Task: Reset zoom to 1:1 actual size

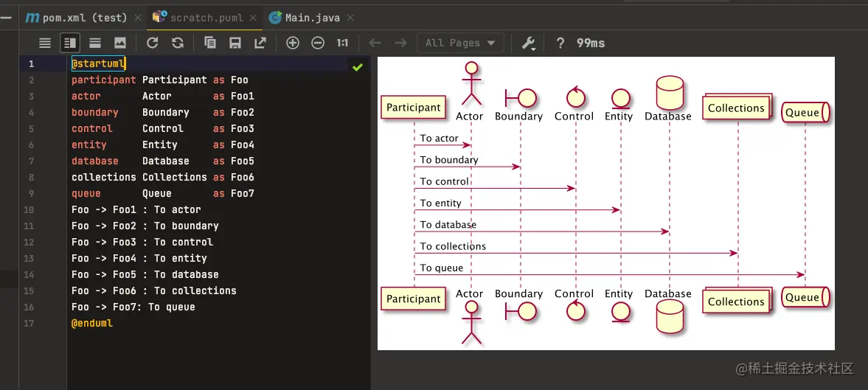Action: pyautogui.click(x=343, y=43)
